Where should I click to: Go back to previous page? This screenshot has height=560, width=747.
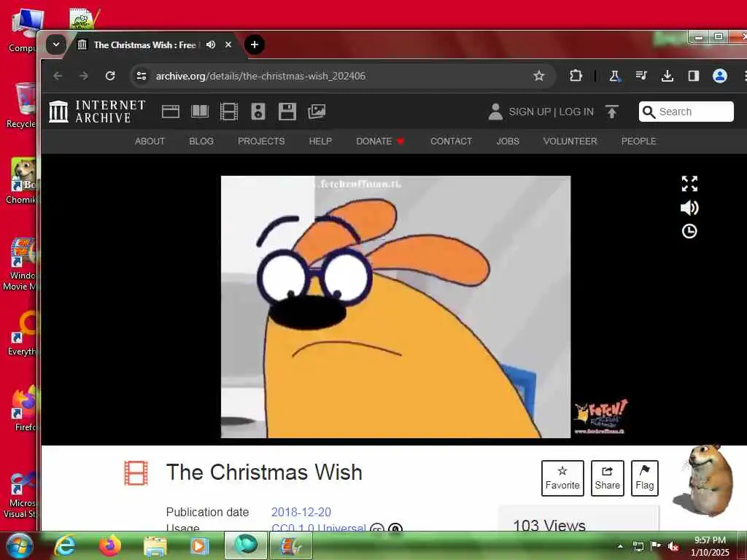58,76
